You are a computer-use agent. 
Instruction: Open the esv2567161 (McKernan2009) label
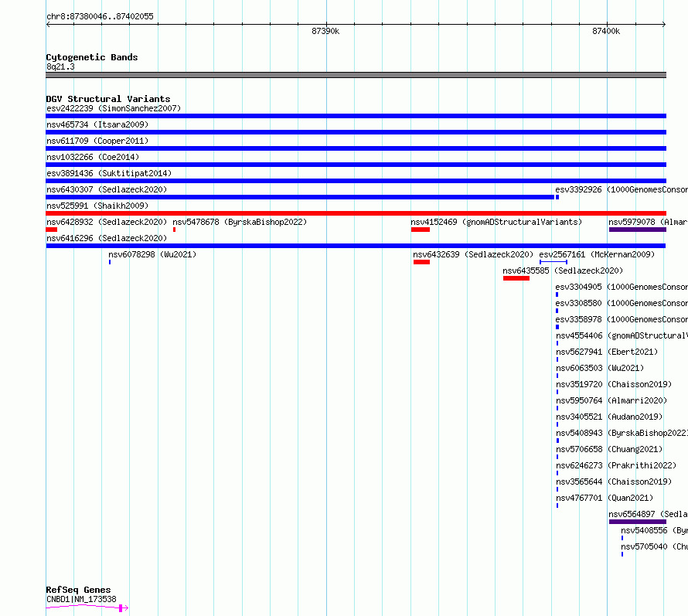click(x=597, y=254)
